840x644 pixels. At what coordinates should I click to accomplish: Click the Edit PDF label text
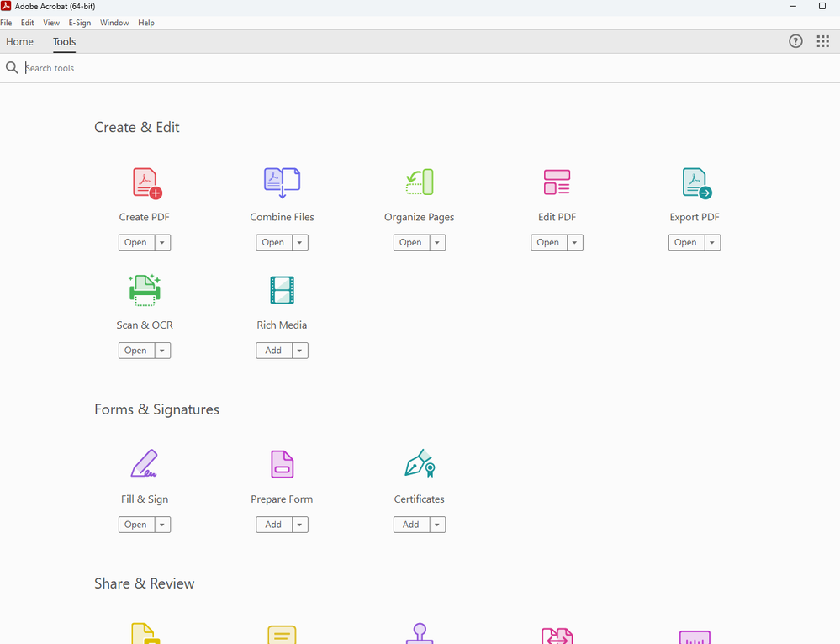[x=557, y=217]
